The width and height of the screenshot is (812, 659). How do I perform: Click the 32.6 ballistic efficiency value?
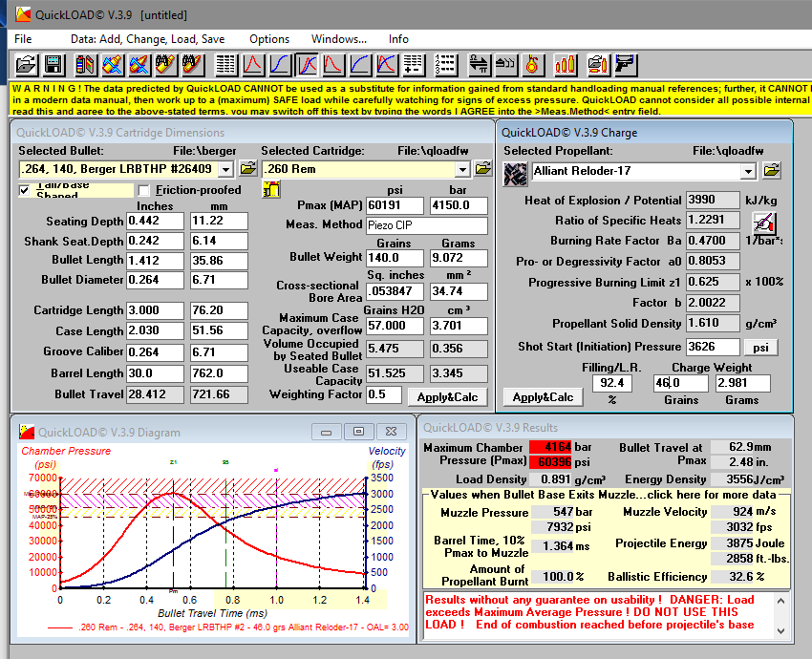[733, 577]
